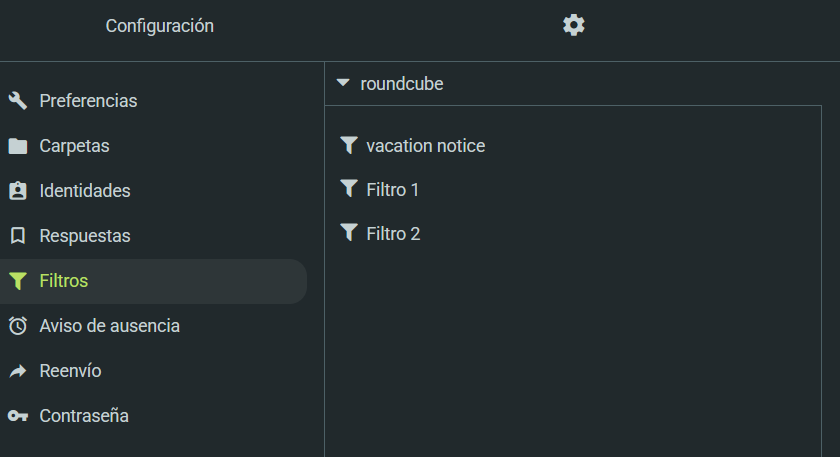The image size is (840, 457).
Task: Open the Filtro 1 filter
Action: [x=393, y=190]
